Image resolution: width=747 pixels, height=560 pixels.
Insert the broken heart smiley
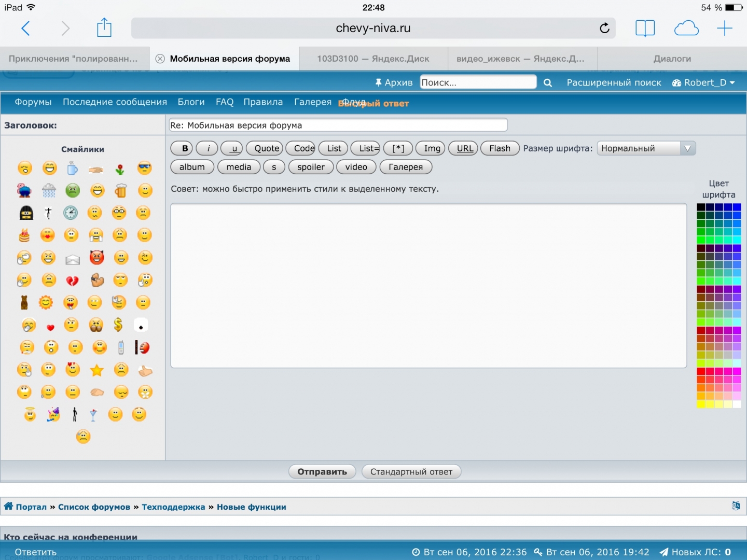click(x=72, y=281)
